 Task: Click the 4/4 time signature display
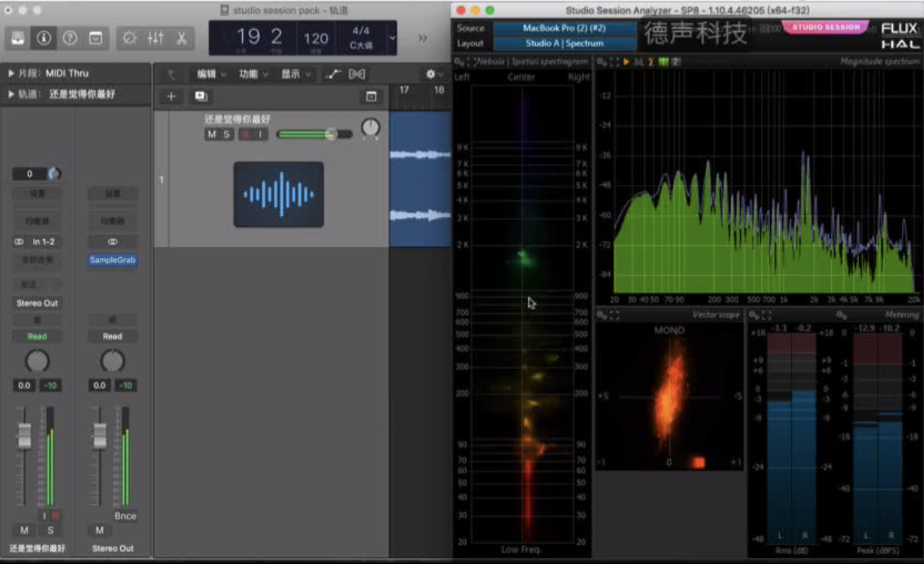[x=361, y=30]
